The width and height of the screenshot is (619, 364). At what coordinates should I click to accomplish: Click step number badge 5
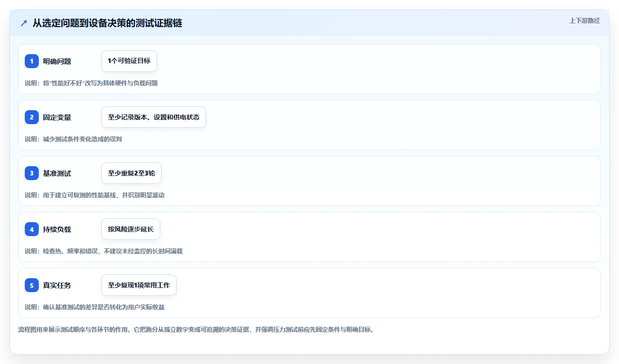[32, 285]
